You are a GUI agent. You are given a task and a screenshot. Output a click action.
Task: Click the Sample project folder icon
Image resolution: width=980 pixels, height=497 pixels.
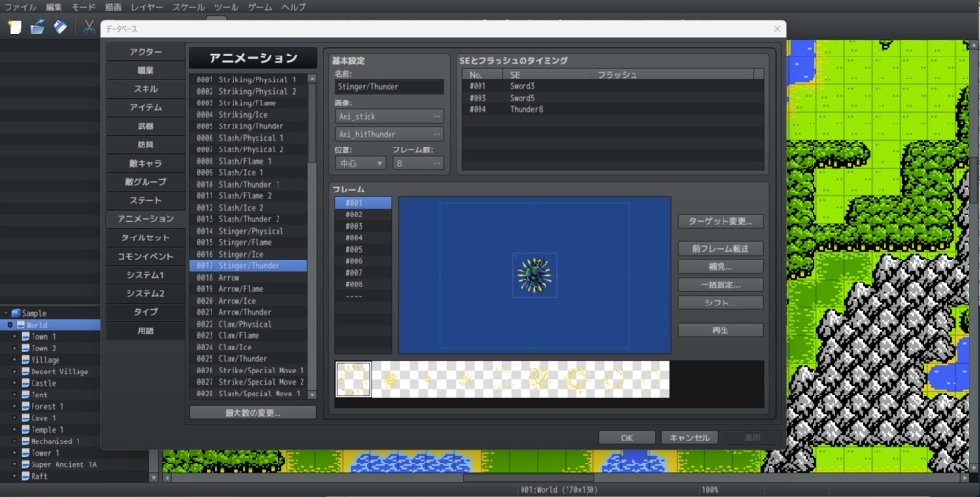16,313
